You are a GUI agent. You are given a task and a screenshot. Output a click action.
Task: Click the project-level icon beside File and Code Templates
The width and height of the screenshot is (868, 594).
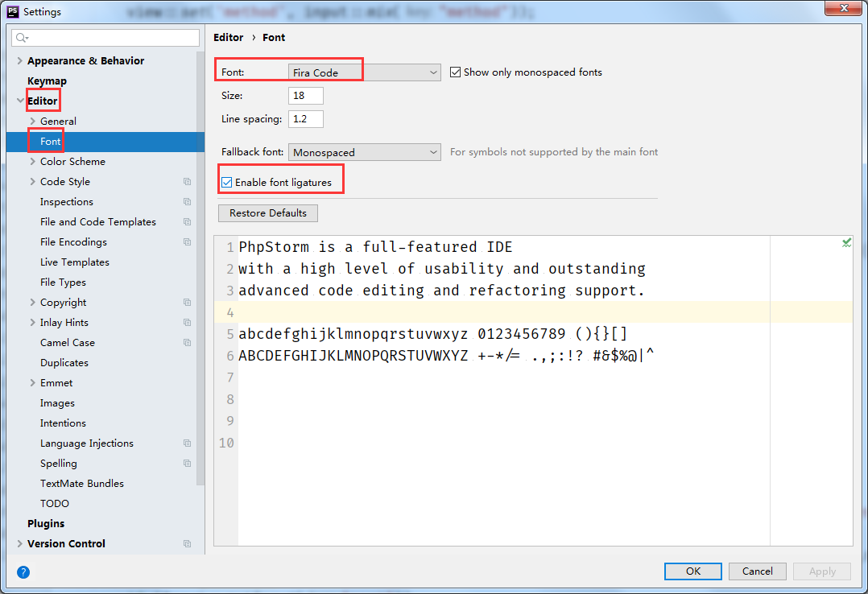[187, 222]
